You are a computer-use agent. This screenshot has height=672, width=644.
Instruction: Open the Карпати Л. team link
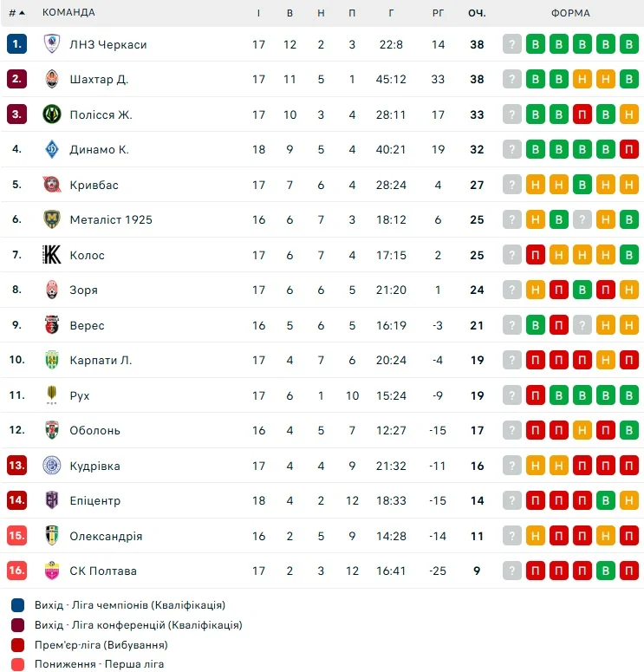point(101,360)
